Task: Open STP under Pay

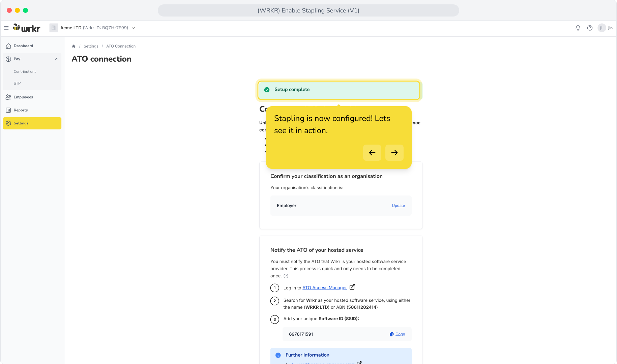Action: point(17,83)
